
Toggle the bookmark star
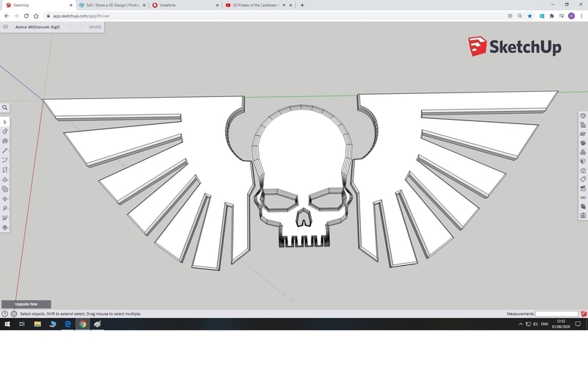529,16
